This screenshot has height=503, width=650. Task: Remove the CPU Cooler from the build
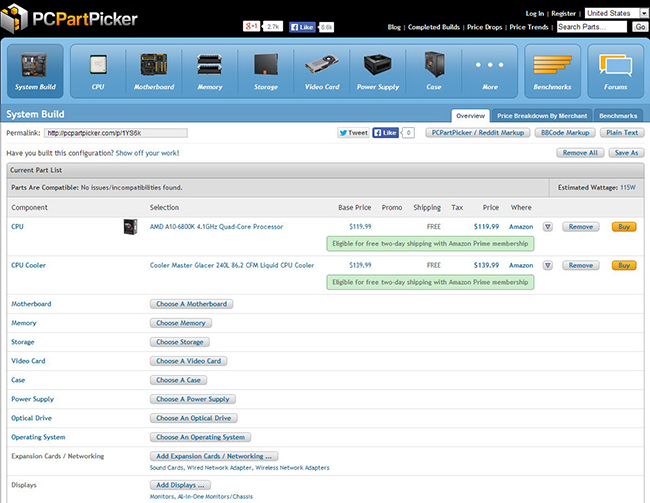pos(580,265)
